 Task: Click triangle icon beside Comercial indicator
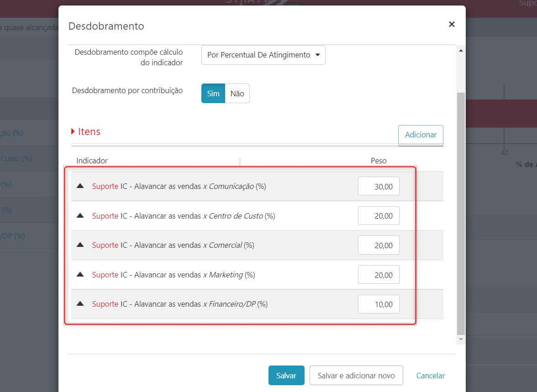(80, 245)
